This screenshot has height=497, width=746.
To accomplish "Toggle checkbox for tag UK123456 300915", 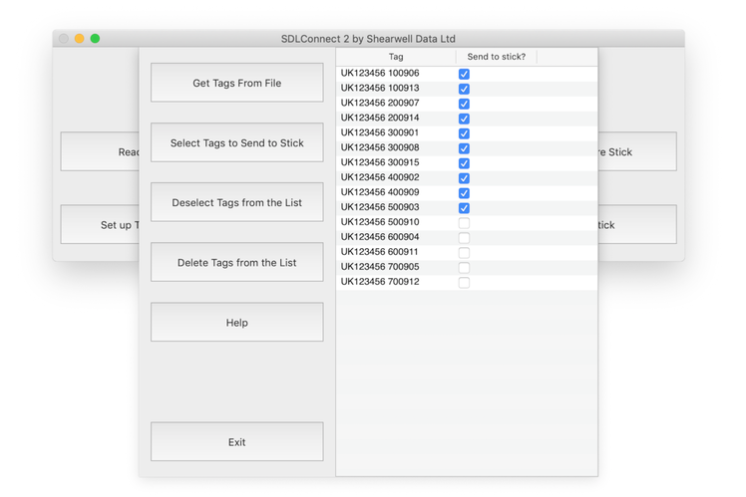I will (464, 163).
